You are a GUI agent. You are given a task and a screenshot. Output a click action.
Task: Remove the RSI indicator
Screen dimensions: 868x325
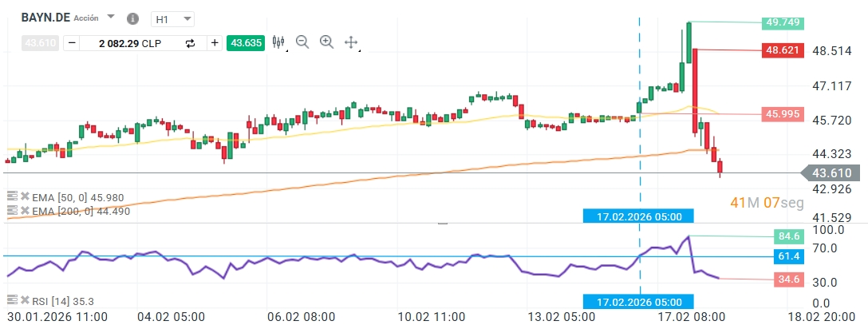pyautogui.click(x=25, y=300)
